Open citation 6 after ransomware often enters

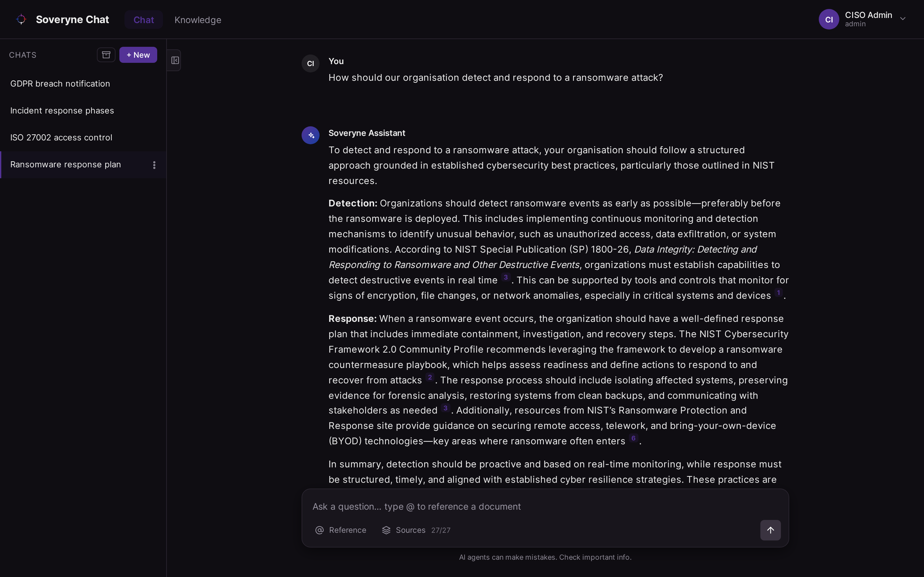tap(633, 439)
